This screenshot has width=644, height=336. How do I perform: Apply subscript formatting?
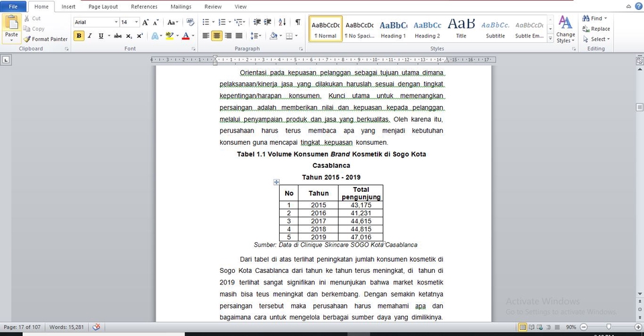(129, 36)
